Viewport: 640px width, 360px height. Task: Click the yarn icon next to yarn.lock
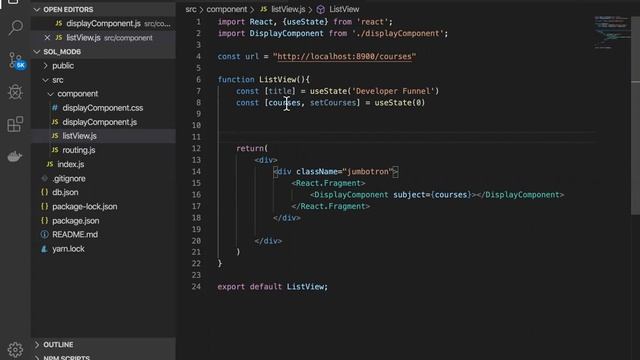(44, 249)
